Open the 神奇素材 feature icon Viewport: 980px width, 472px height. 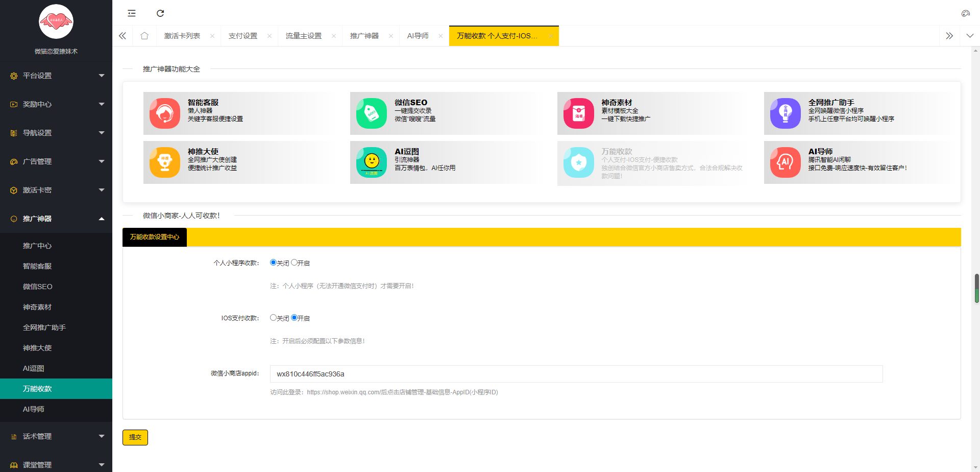coord(579,113)
